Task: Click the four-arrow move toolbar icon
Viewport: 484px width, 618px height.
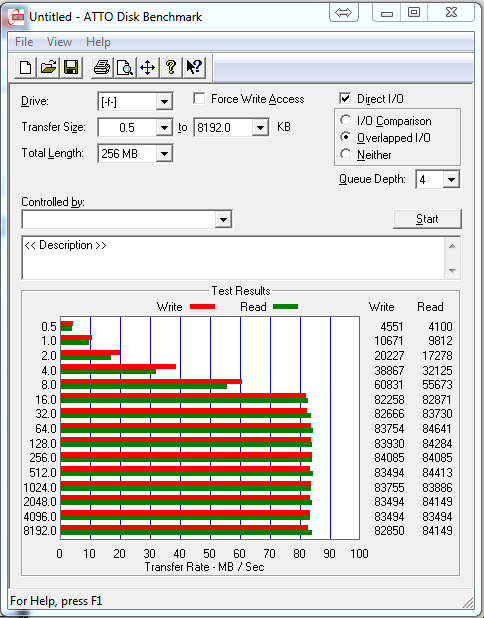Action: coord(148,67)
